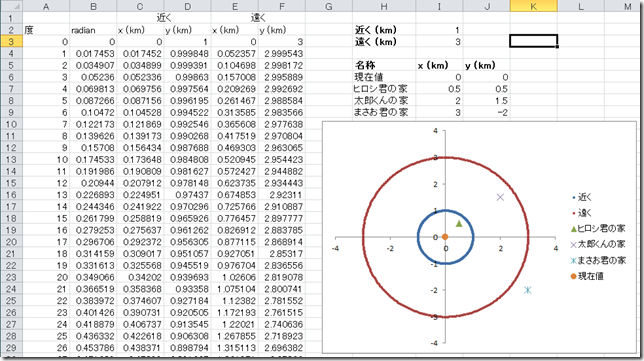
Task: Click the vertical axis label 4 in chart
Action: pyautogui.click(x=436, y=131)
